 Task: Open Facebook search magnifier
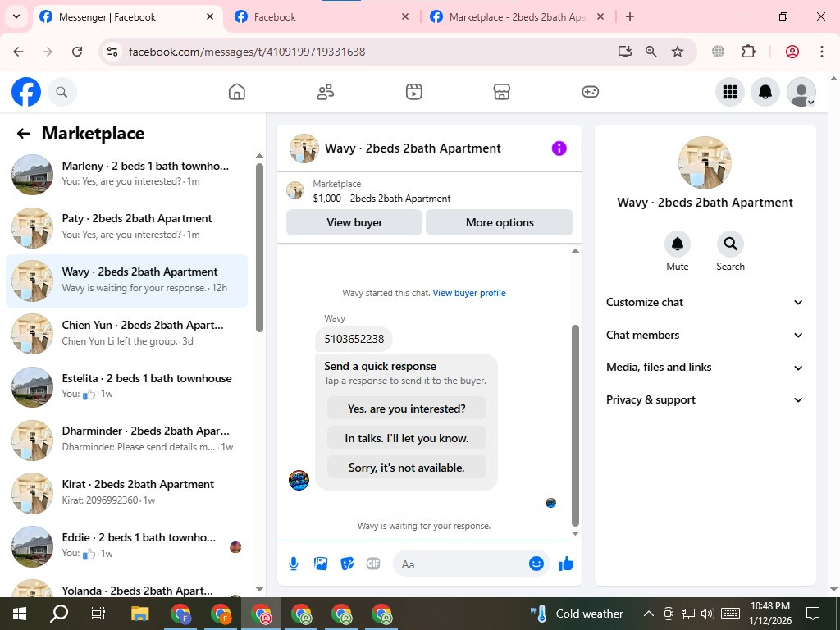coord(62,92)
